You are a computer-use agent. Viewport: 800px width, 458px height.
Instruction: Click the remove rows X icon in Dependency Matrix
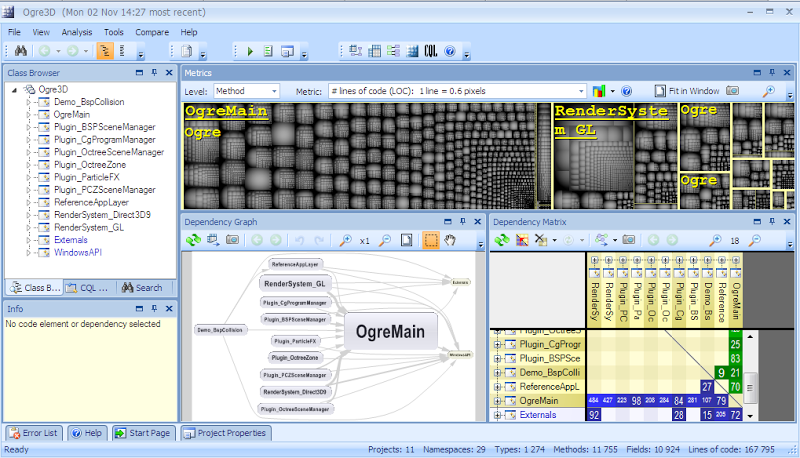pos(540,240)
